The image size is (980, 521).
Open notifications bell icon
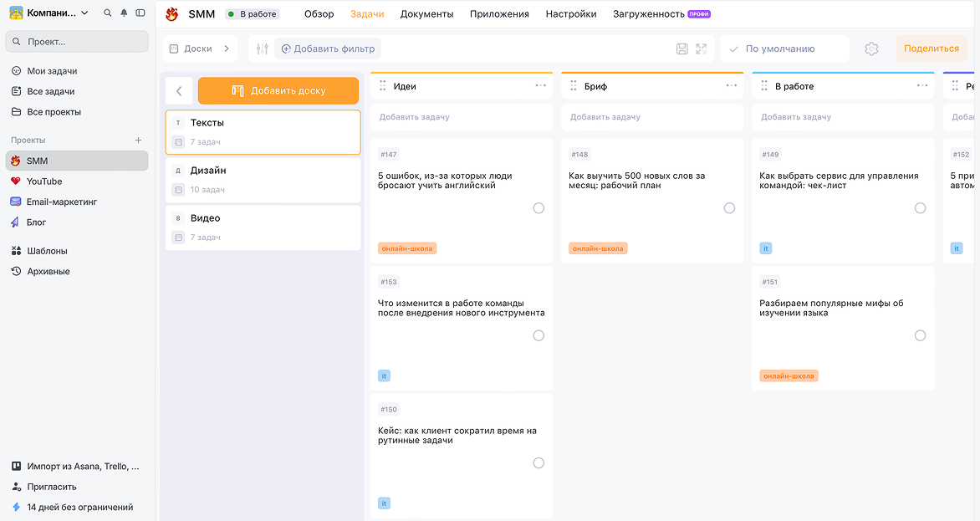coord(124,13)
